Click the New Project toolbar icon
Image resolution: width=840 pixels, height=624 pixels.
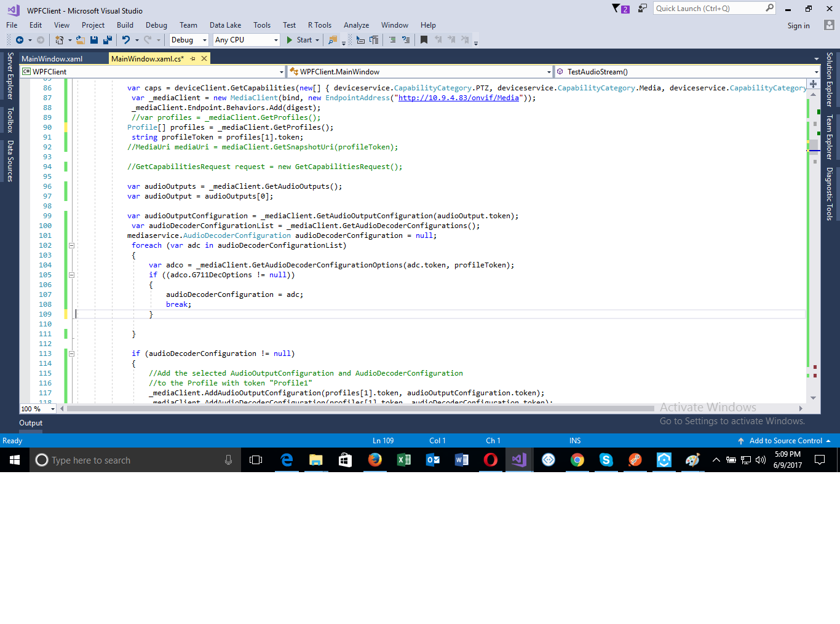(x=60, y=40)
